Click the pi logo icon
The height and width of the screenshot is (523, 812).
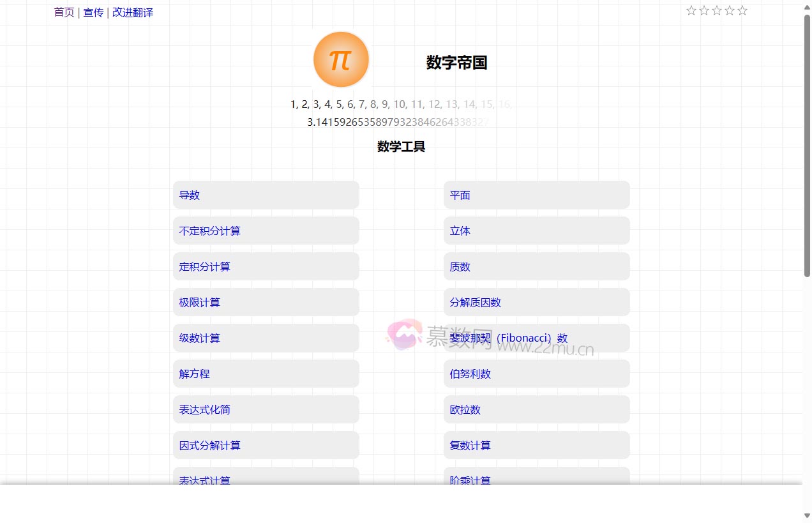[341, 59]
